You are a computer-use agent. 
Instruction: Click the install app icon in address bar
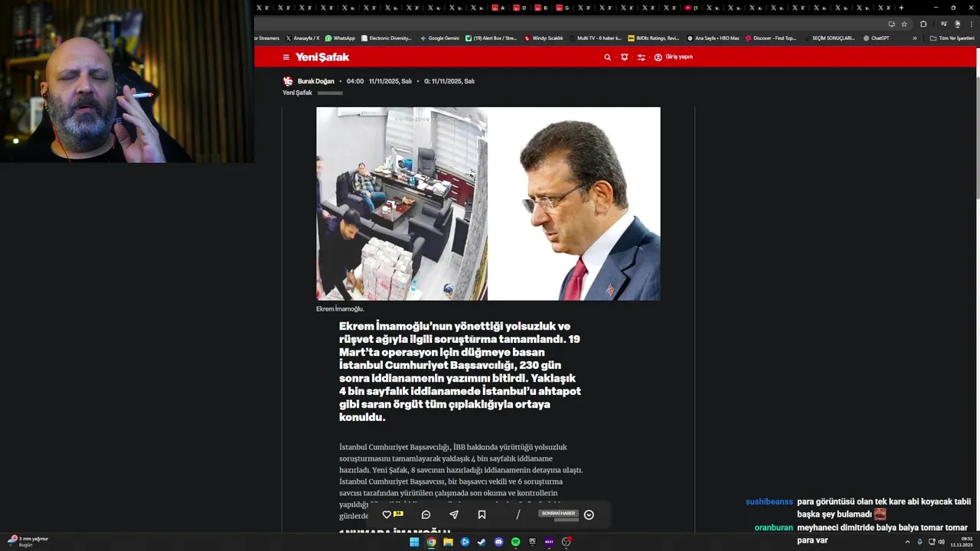891,24
